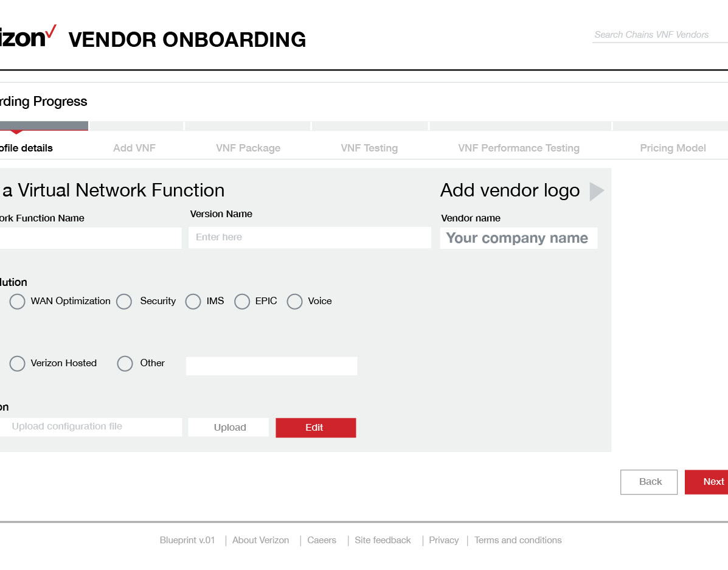
Task: Click the Add vendor logo heading
Action: point(510,190)
